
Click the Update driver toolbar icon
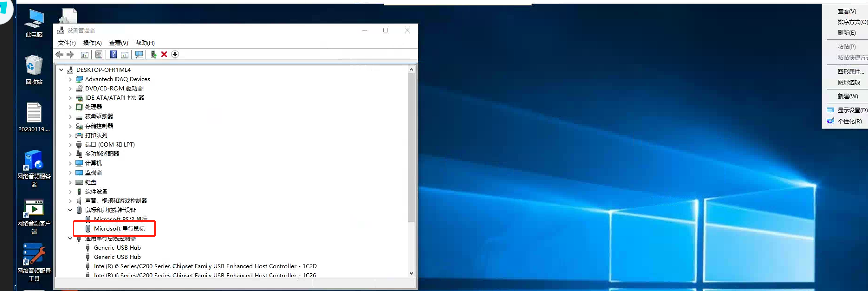[153, 54]
